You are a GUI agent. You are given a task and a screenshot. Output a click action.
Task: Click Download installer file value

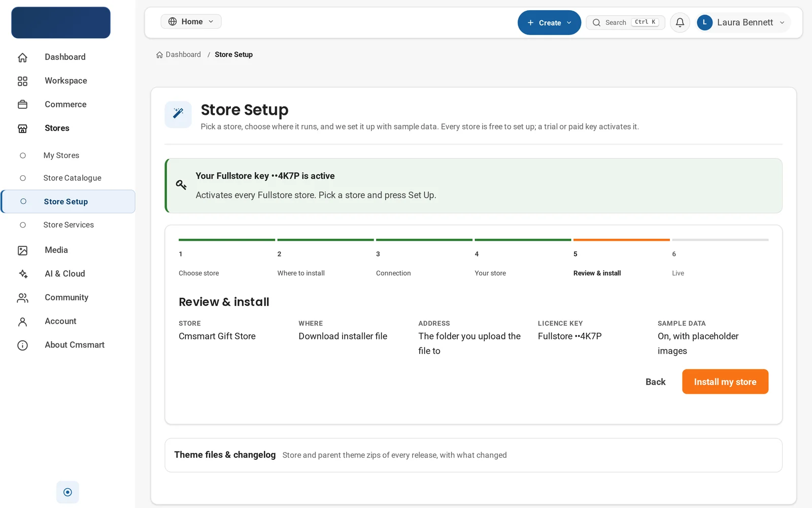coord(343,336)
